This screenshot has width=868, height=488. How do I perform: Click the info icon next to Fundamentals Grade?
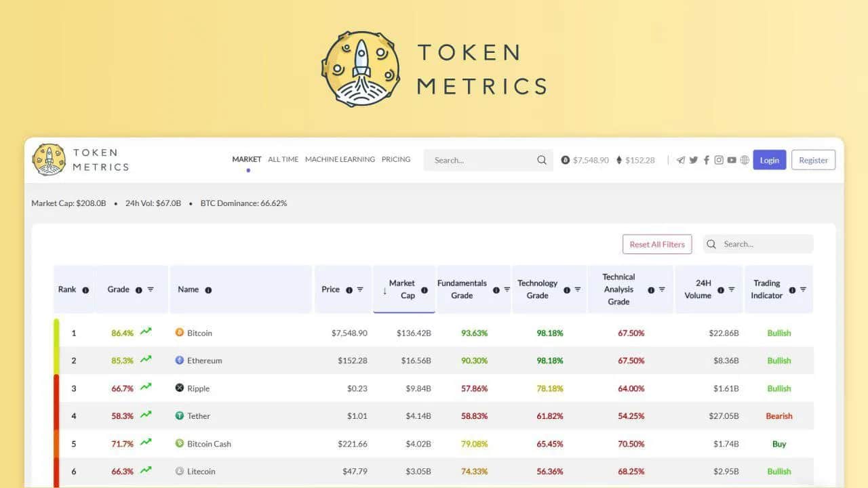496,290
